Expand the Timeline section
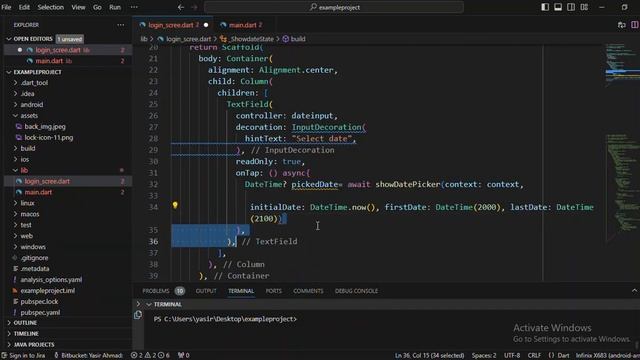This screenshot has height=360, width=640. 26,333
